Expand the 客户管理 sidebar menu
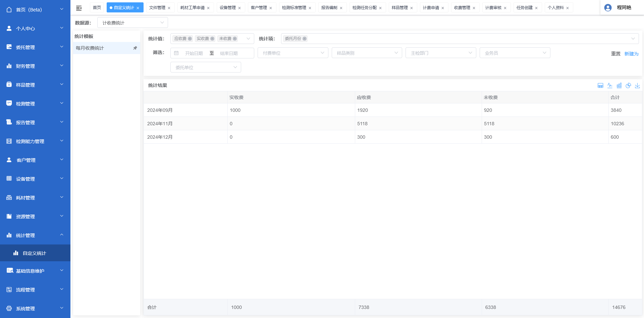Image resolution: width=644 pixels, height=318 pixels. [x=35, y=160]
